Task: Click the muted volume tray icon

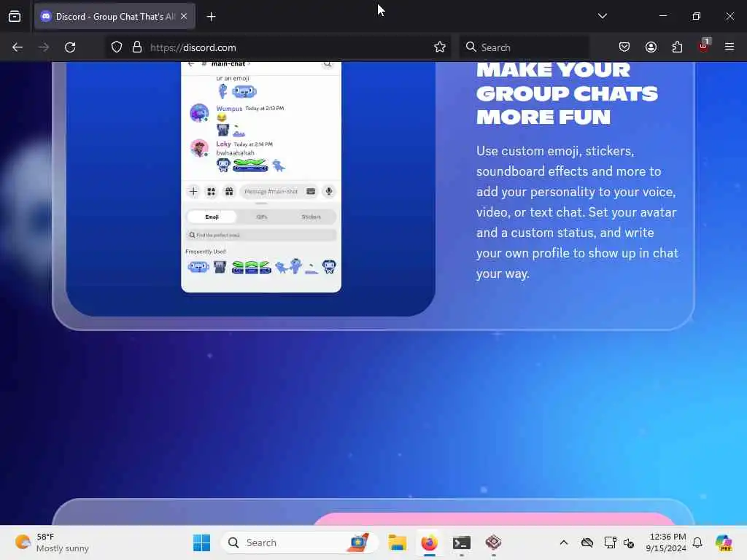Action: coord(629,542)
